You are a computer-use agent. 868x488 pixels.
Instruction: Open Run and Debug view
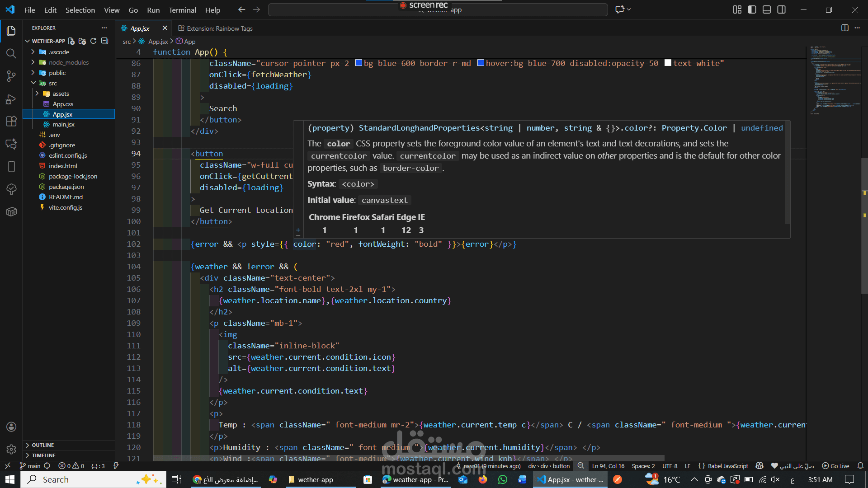pos(11,99)
